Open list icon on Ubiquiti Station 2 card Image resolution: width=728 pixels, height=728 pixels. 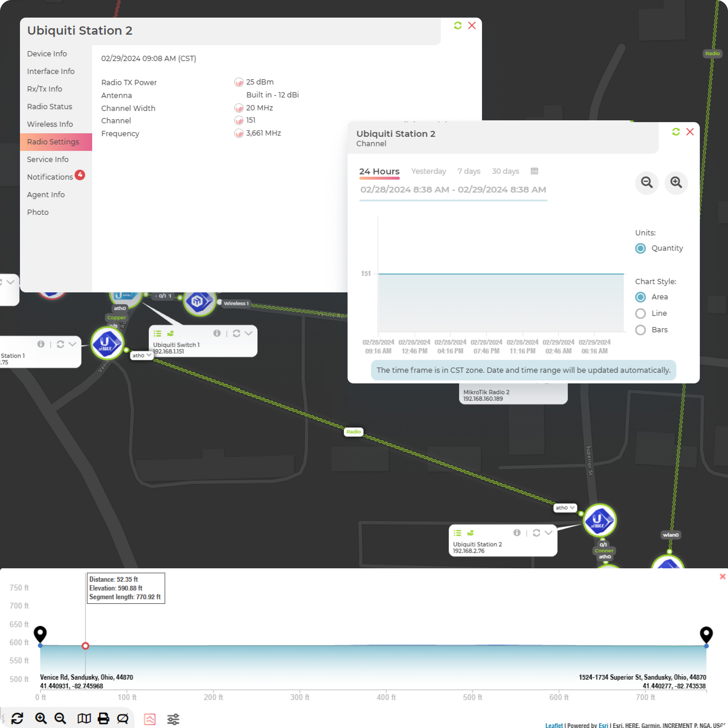point(457,533)
